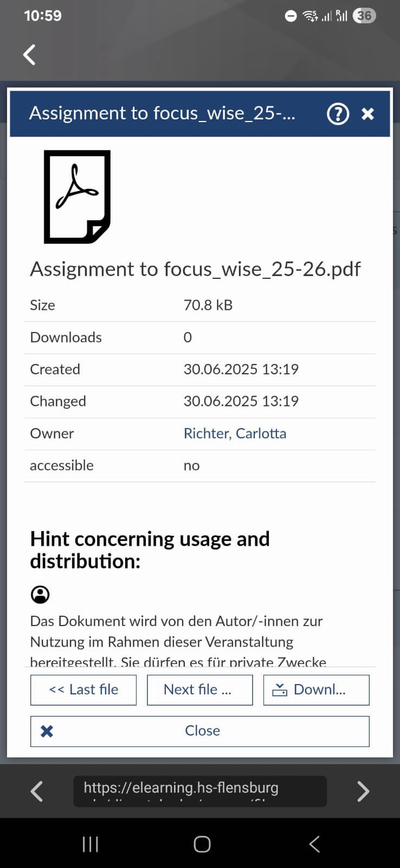The width and height of the screenshot is (400, 868).
Task: Open Android recent apps button
Action: pos(90,844)
